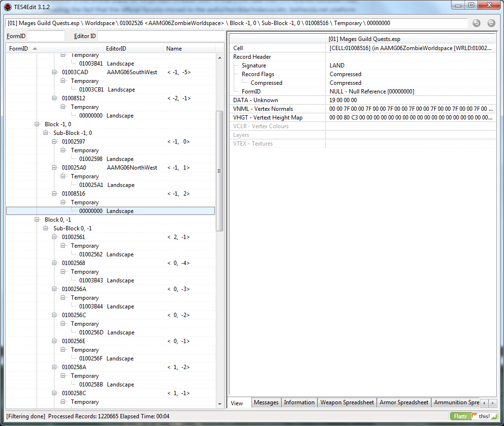This screenshot has height=426, width=504.
Task: Switch to the Weapon Spreadsheet tab
Action: [x=347, y=402]
